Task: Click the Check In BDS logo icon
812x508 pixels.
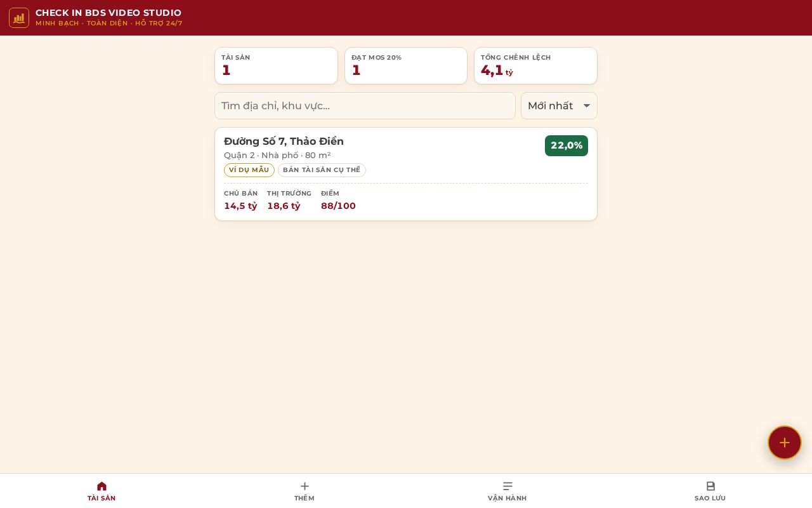Action: [x=19, y=18]
